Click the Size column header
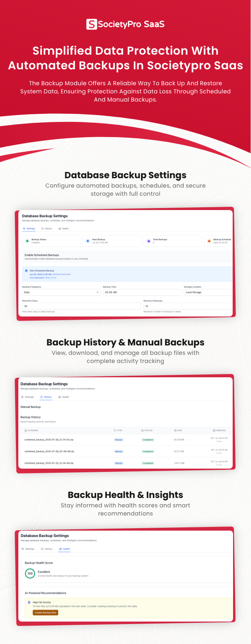251x644 pixels. click(178, 430)
